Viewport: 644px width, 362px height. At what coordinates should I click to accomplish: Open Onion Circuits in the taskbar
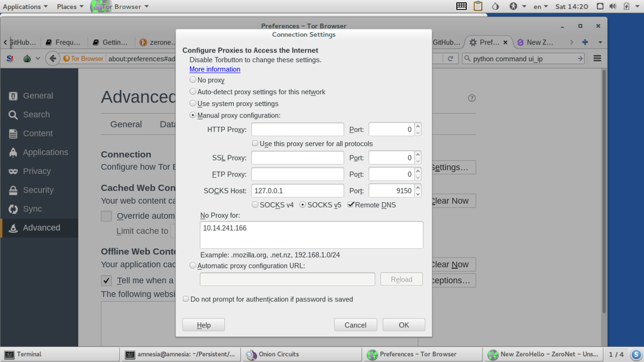tap(302, 354)
